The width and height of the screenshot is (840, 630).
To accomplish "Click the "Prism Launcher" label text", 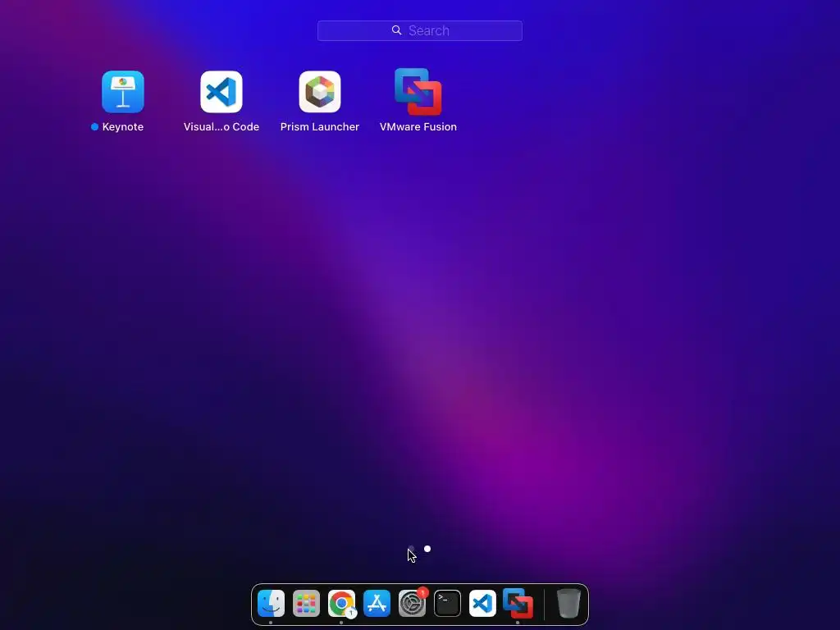I will [x=320, y=127].
